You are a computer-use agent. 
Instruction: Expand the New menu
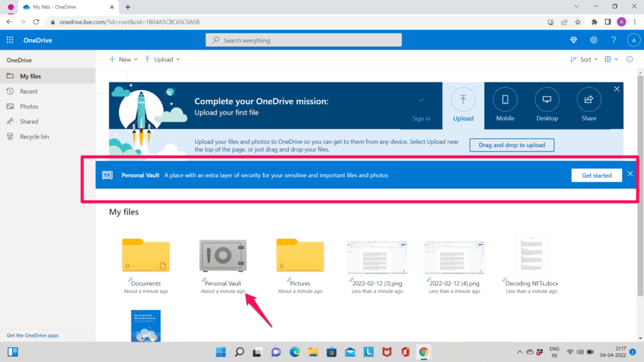123,59
